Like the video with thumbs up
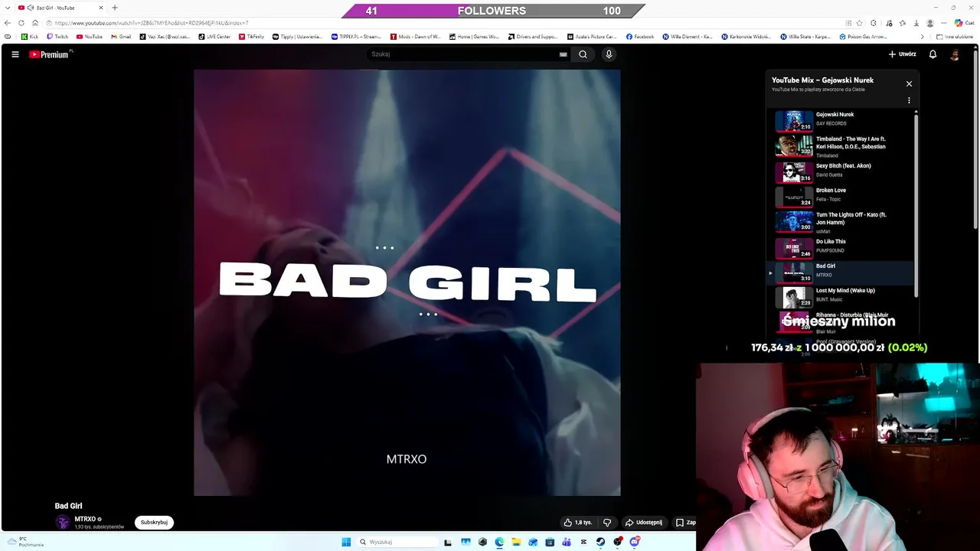The height and width of the screenshot is (551, 980). [578, 523]
